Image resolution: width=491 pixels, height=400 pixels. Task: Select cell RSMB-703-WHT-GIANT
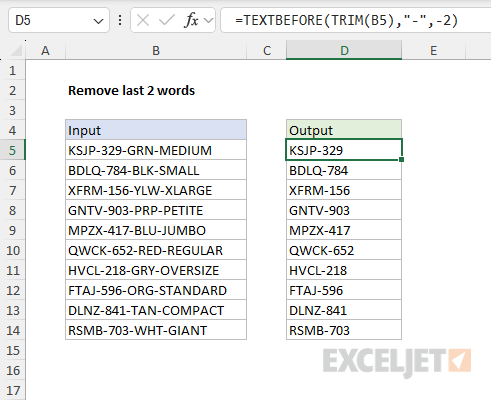(x=156, y=330)
